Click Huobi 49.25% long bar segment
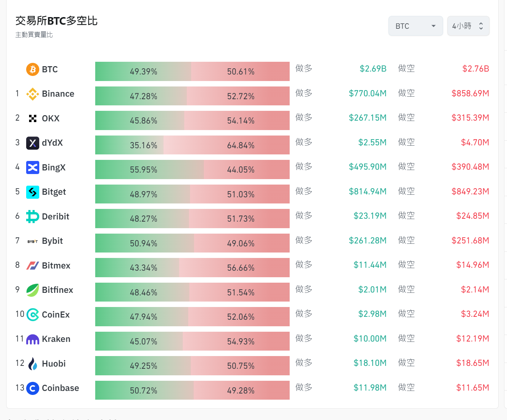The width and height of the screenshot is (507, 420). [x=143, y=366]
